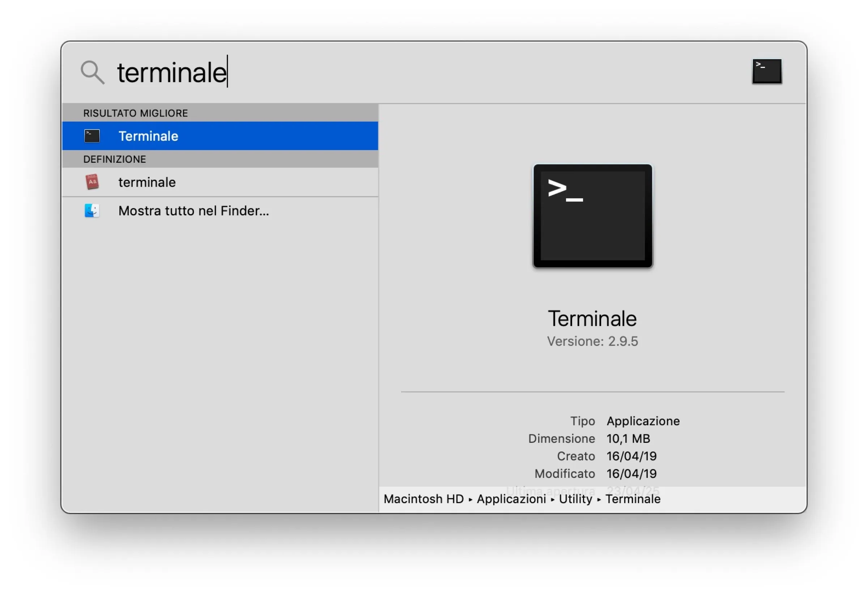The image size is (868, 594).
Task: Click Terminale at the end of the breadcrumb path
Action: [x=633, y=498]
